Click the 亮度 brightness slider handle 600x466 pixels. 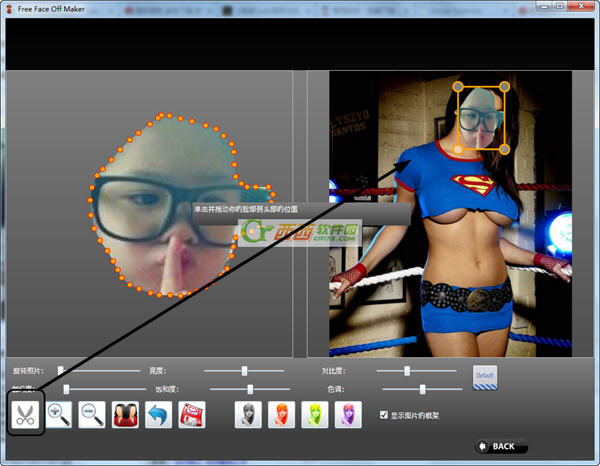click(244, 370)
